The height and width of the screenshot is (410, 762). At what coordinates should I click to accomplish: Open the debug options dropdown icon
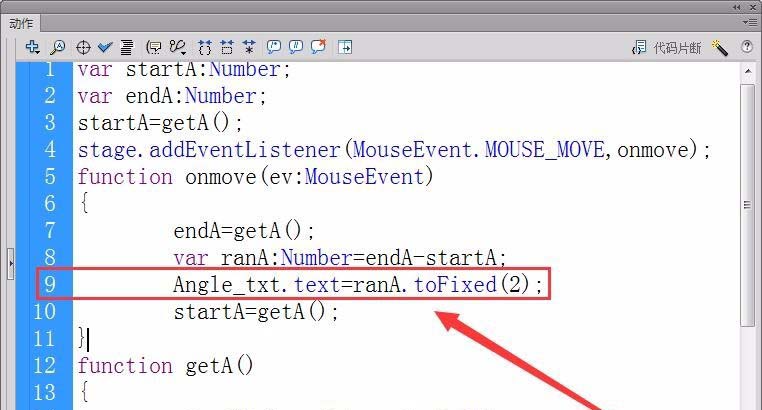coord(177,47)
